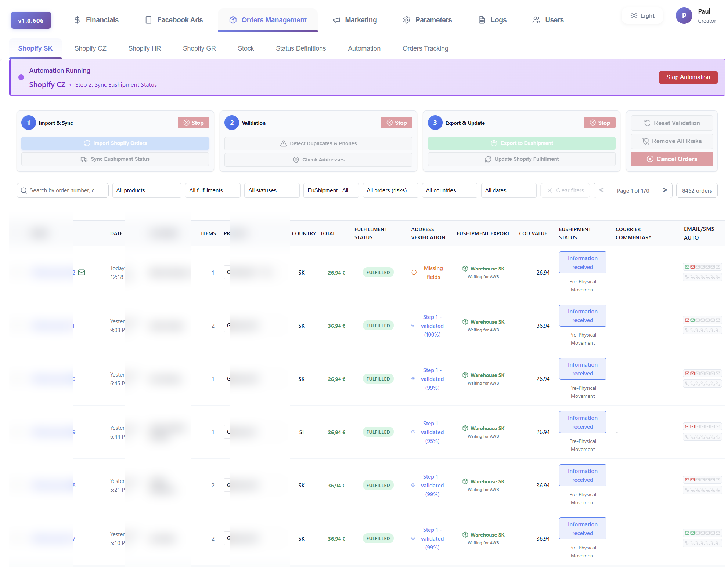Viewport: 728px width, 567px height.
Task: Open the Orders Tracking tab
Action: pos(425,48)
